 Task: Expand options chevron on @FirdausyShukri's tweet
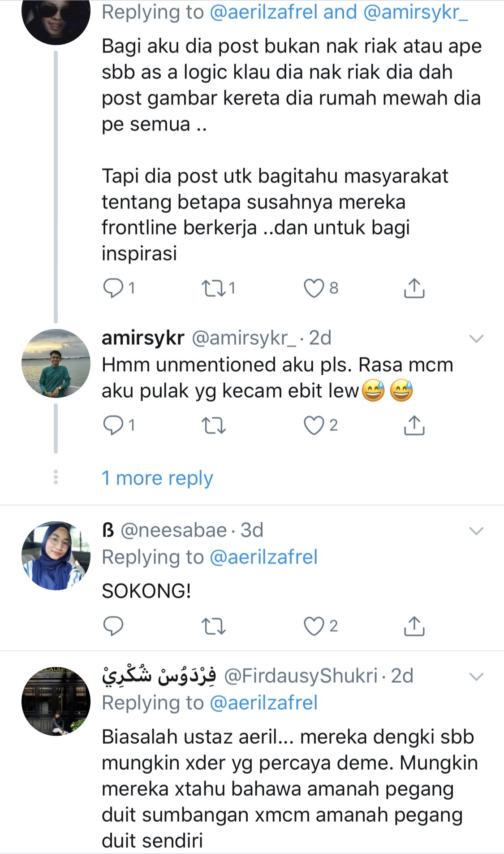coord(476,676)
